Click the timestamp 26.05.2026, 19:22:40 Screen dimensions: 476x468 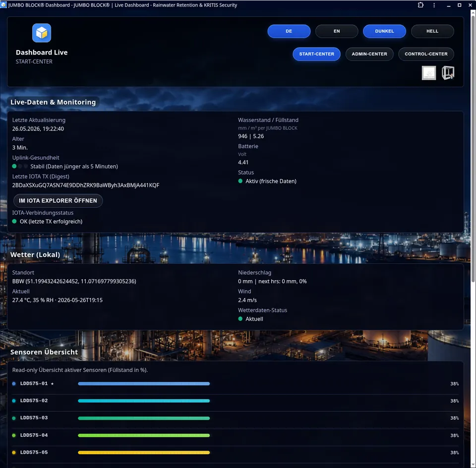(38, 129)
